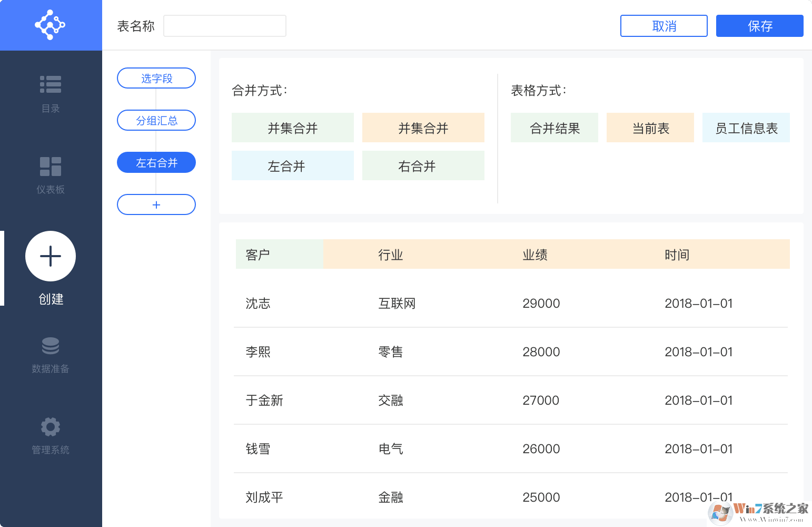The image size is (812, 527).
Task: Click the 表名称 input field
Action: coord(224,25)
